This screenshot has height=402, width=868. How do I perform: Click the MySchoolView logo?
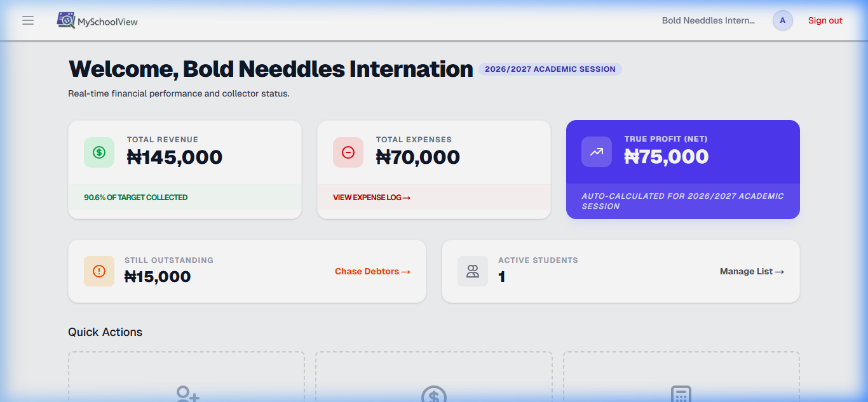tap(97, 20)
